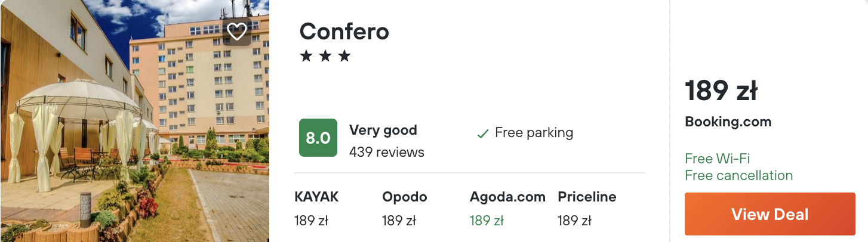
Task: Click the three-star rating icons
Action: (325, 57)
